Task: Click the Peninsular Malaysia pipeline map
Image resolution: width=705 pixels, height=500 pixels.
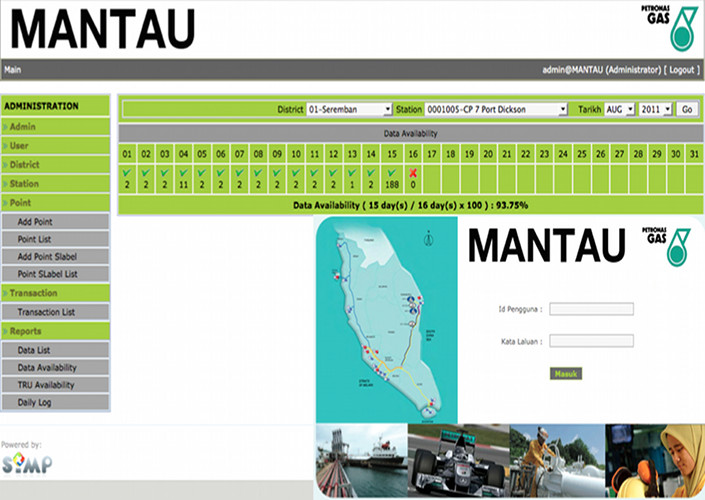Action: pyautogui.click(x=387, y=320)
